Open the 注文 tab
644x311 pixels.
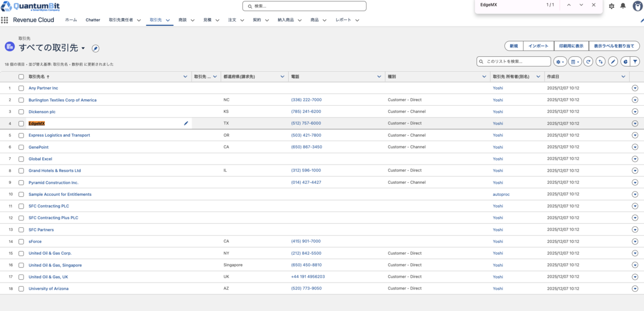tap(232, 20)
